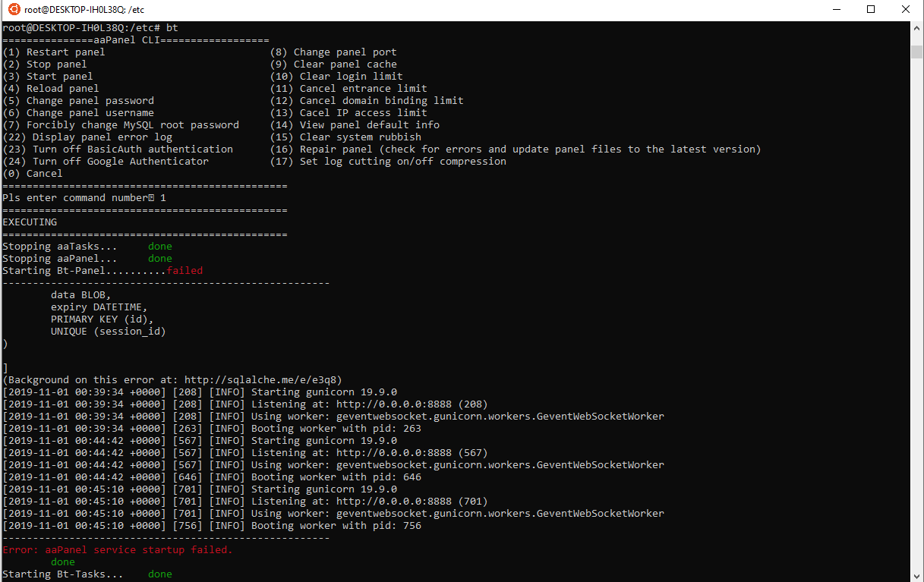Click '(6) Change panel username' text
Screen dimensions: 924x582
click(x=78, y=113)
